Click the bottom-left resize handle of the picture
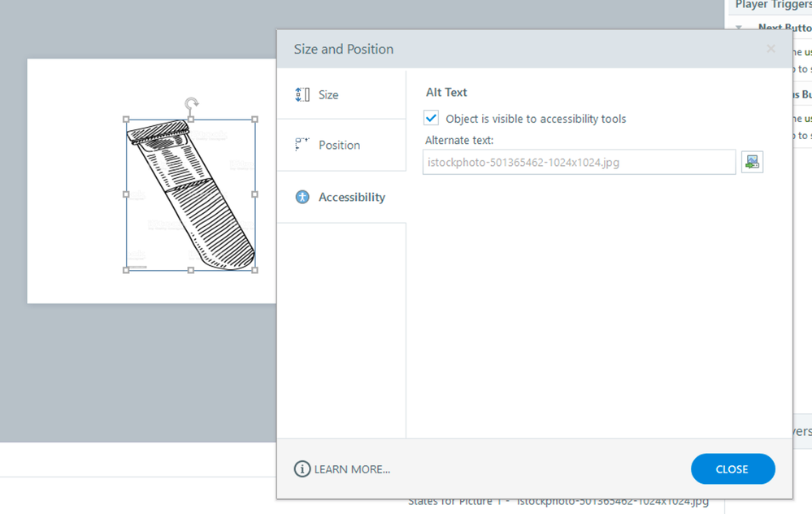The image size is (812, 514). point(126,270)
